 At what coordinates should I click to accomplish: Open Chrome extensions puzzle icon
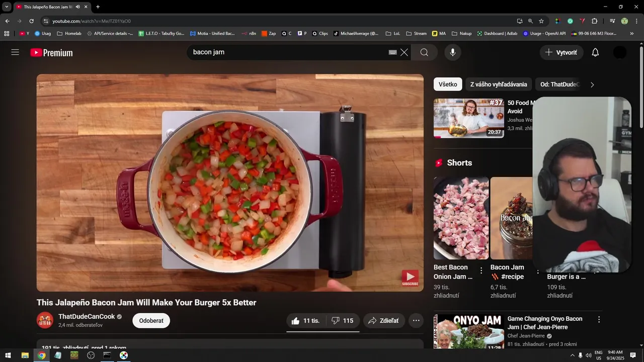[595, 21]
